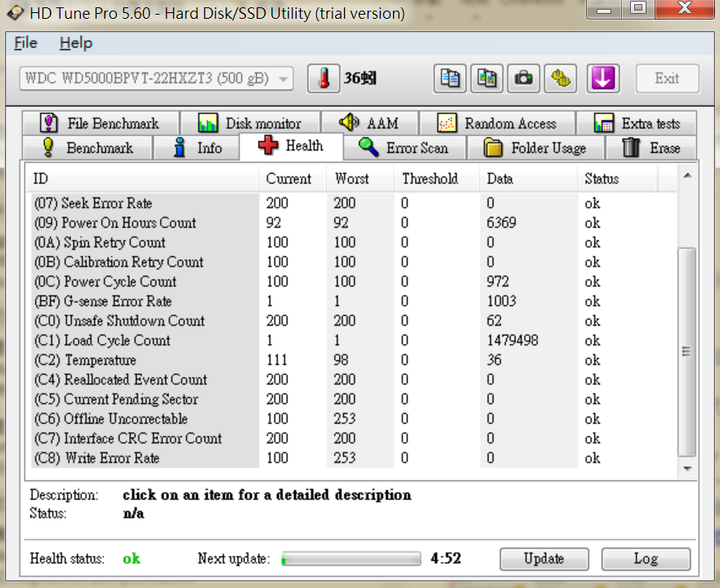Click the Current column header

[293, 179]
